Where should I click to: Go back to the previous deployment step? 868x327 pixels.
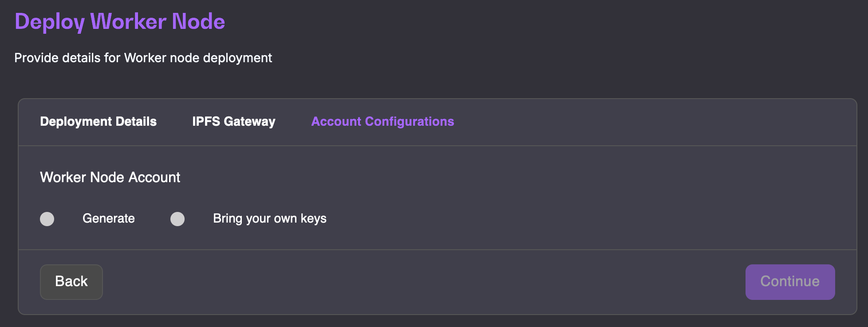71,282
